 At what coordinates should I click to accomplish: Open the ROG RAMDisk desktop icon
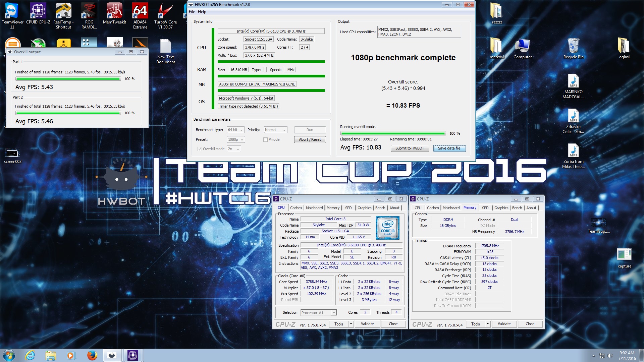(x=89, y=16)
